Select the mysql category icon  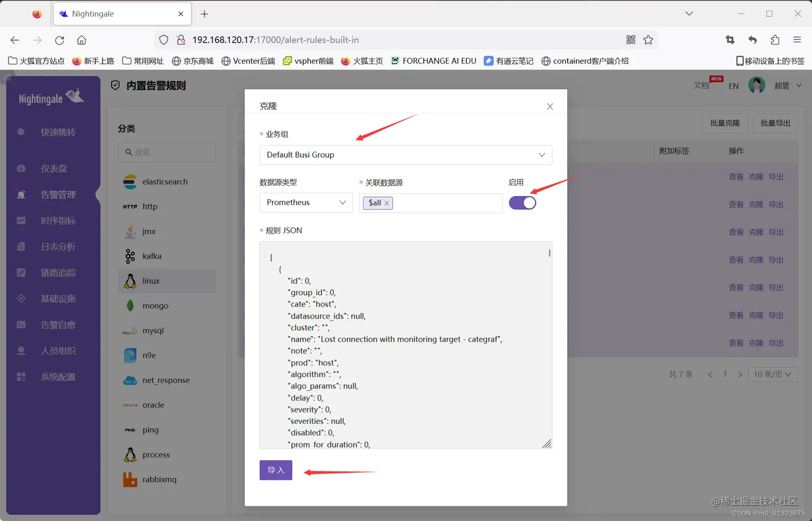click(130, 331)
